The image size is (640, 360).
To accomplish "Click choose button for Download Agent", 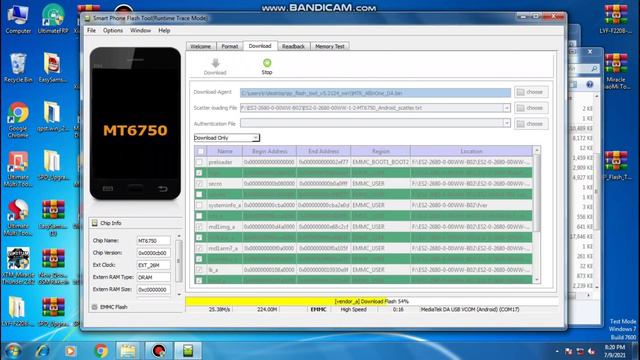I will coord(531,92).
